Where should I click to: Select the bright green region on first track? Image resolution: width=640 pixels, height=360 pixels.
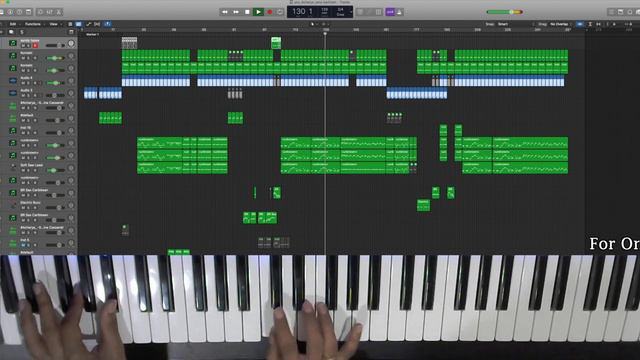point(276,43)
